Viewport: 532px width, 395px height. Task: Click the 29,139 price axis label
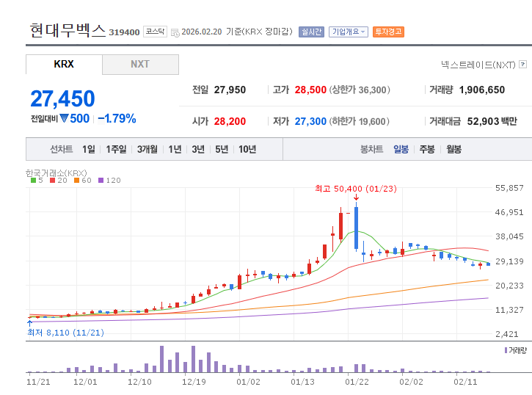click(509, 261)
